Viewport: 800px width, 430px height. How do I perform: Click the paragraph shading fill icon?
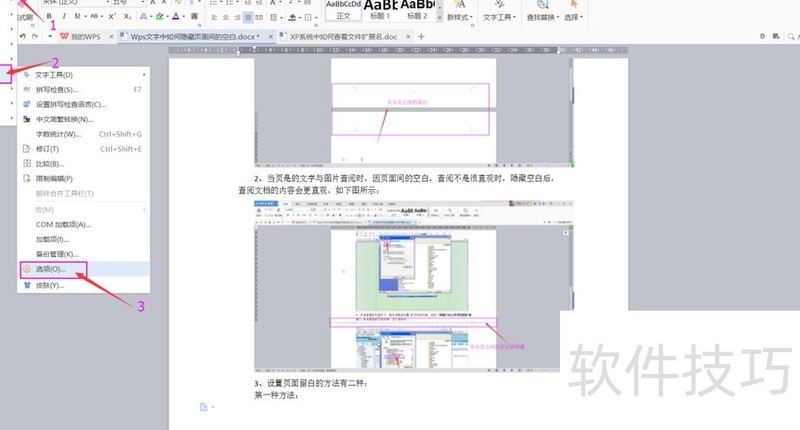pyautogui.click(x=292, y=17)
